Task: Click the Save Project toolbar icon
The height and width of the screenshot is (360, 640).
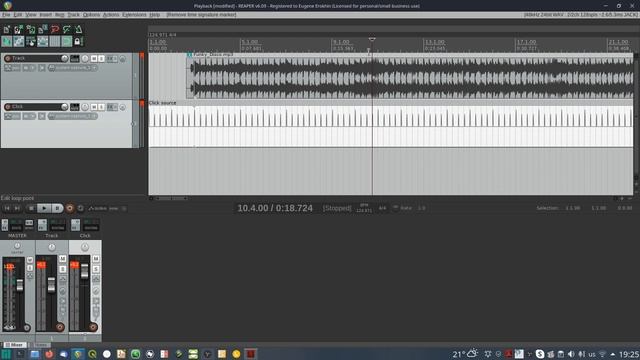Action: 31,29
